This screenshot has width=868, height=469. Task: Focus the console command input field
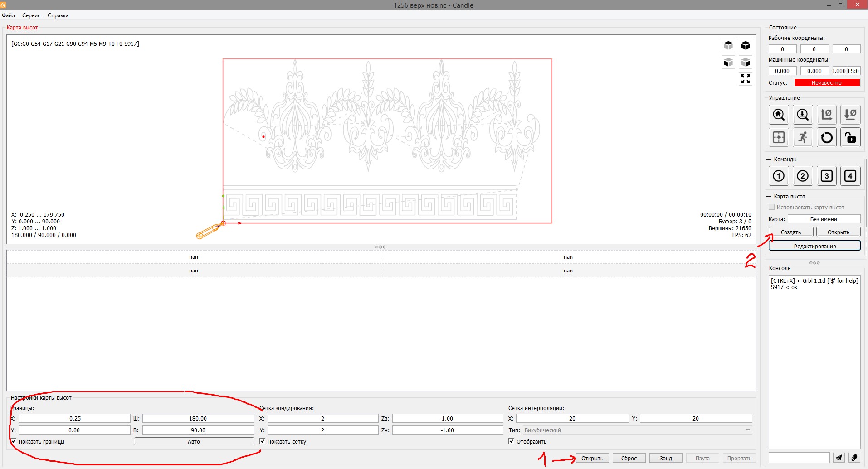[799, 458]
